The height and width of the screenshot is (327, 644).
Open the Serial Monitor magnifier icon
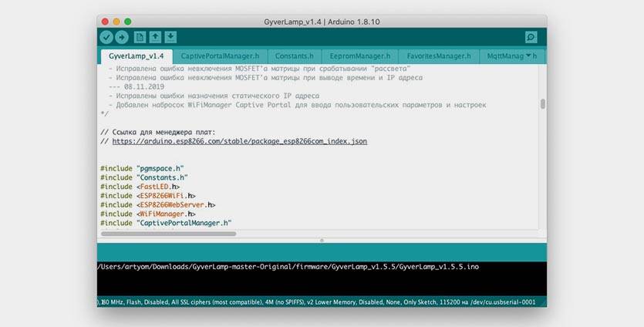pos(531,37)
